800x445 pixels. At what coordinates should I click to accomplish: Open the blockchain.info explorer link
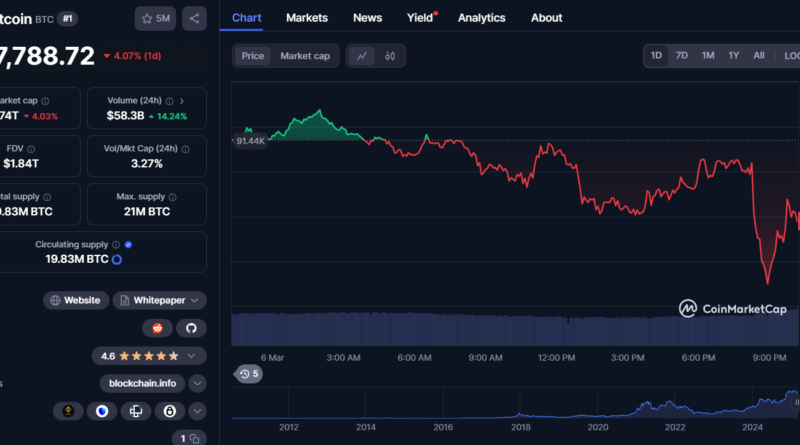[141, 383]
